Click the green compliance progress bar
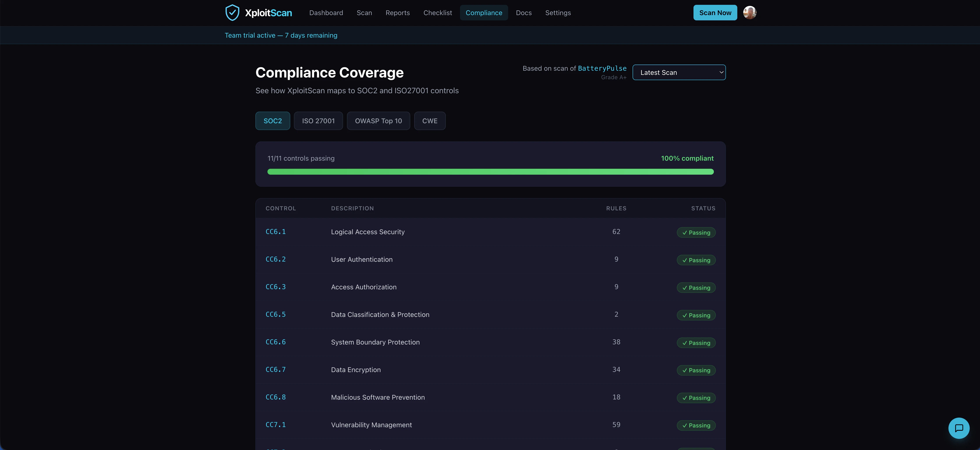Image resolution: width=980 pixels, height=450 pixels. pos(490,172)
